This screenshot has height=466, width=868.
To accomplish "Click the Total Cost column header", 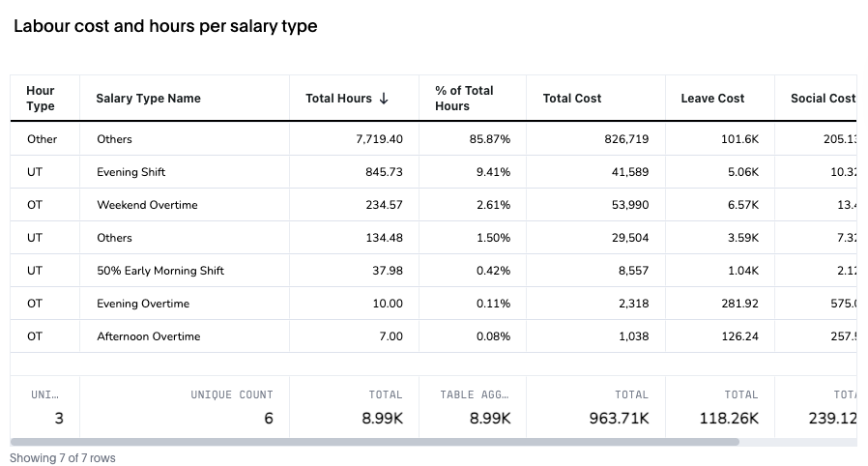I will (x=572, y=99).
